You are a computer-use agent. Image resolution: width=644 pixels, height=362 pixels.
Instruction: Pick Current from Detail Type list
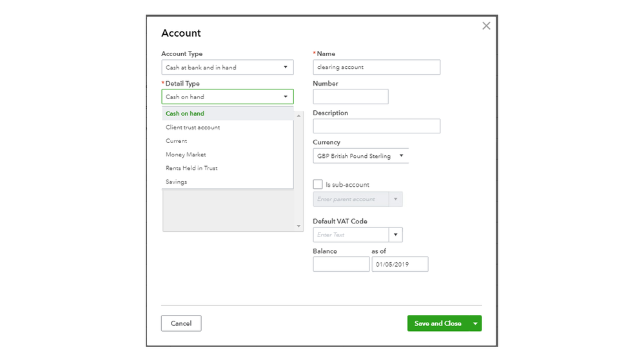pyautogui.click(x=177, y=141)
